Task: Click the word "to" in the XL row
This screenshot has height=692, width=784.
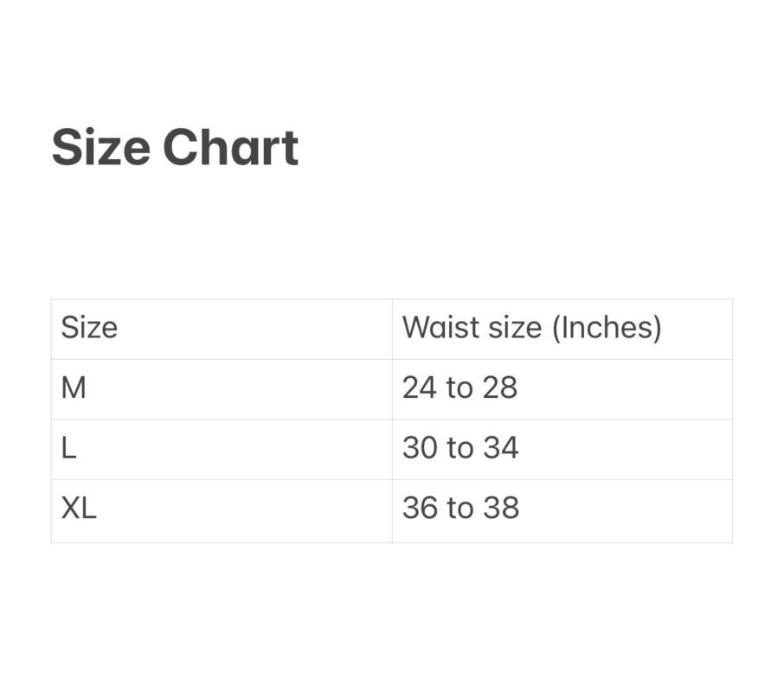Action: (x=460, y=508)
